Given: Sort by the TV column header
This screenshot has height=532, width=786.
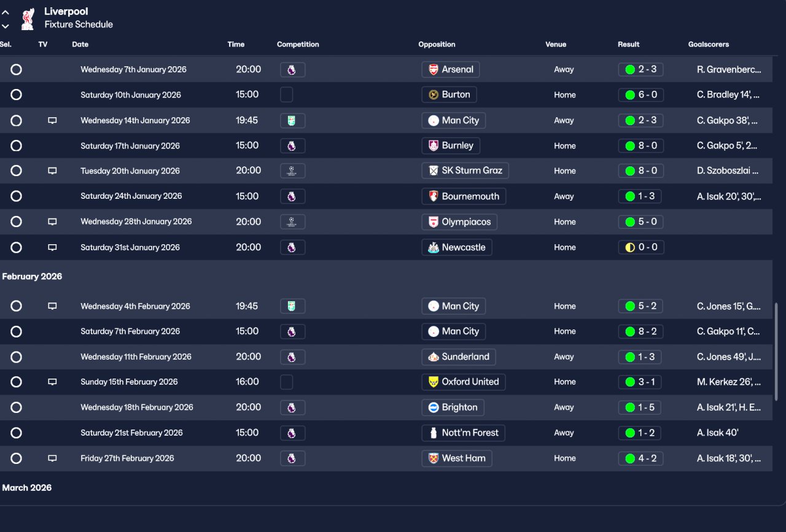Looking at the screenshot, I should (43, 44).
